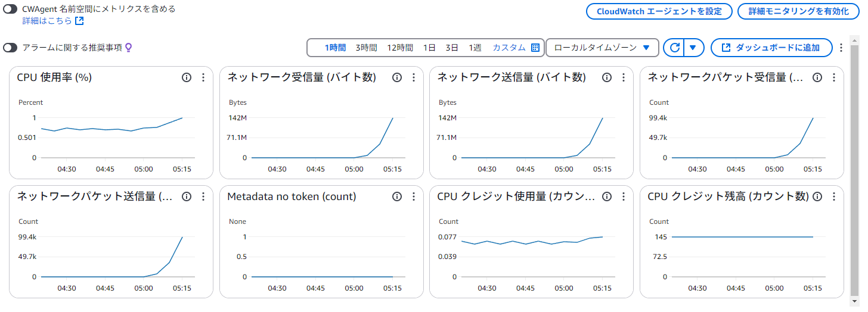868x312 pixels.
Task: Enable the アラームに関する推奨事項 toggle
Action: tap(10, 48)
